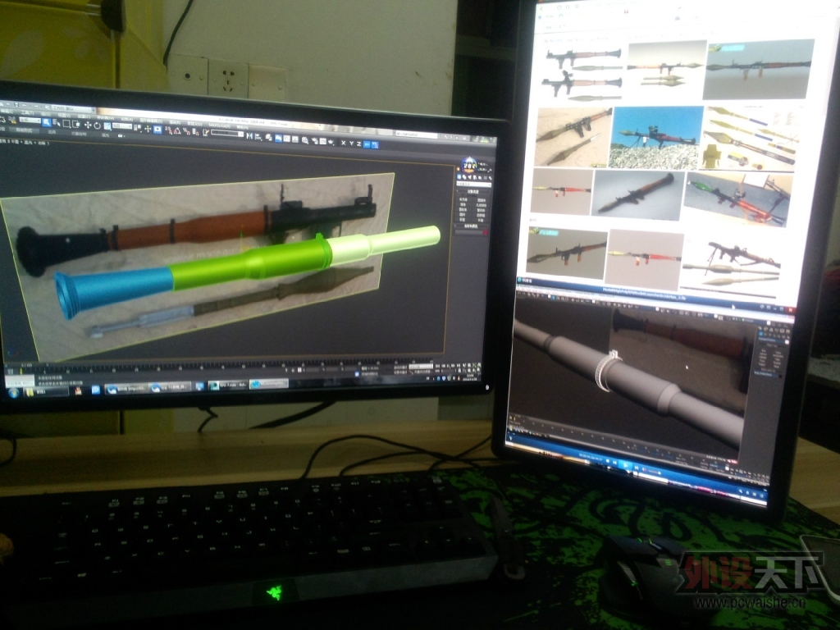Open the Rendered Frame Window icon
The width and height of the screenshot is (840, 630).
[323, 141]
